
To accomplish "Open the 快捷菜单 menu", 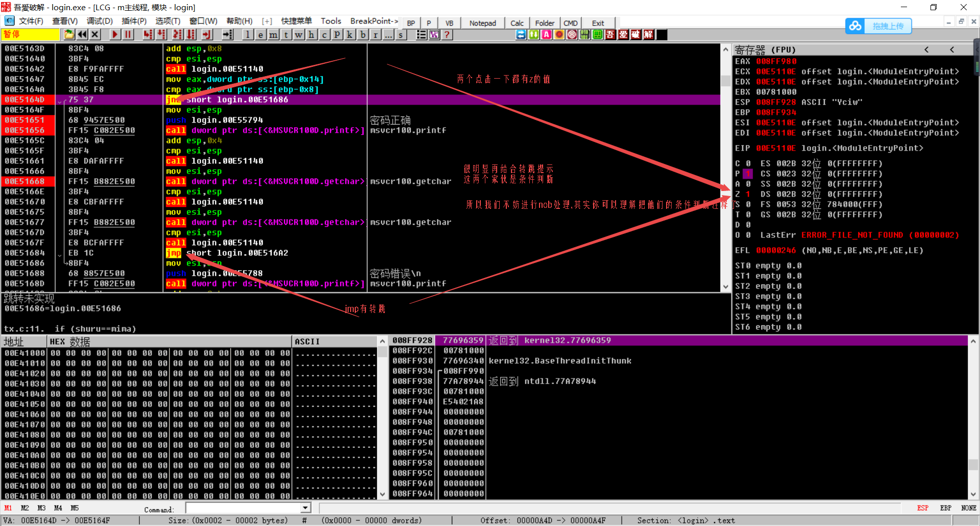I will pyautogui.click(x=296, y=21).
